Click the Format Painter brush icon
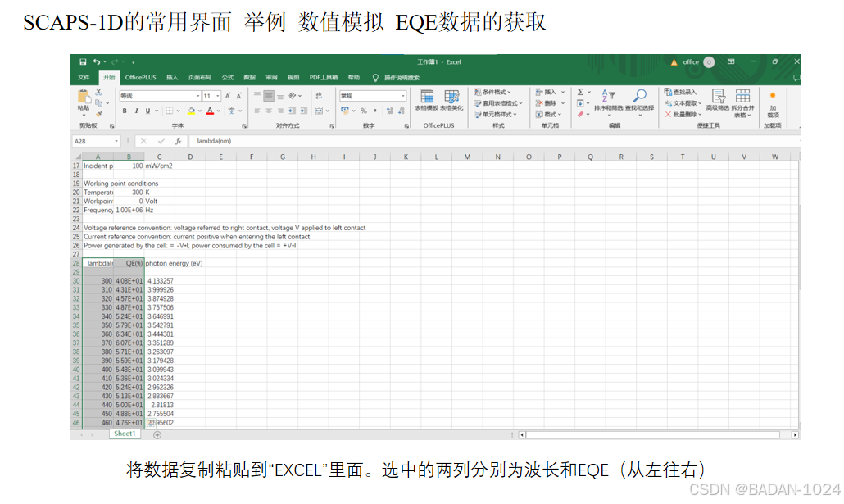Viewport: 844px width, 504px height. [x=99, y=114]
